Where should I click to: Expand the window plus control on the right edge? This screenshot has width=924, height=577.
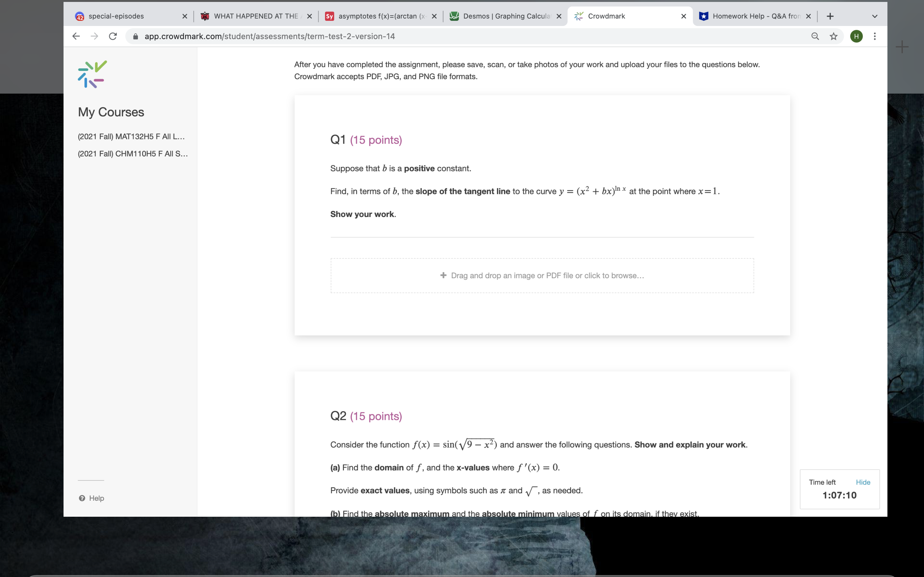click(902, 46)
